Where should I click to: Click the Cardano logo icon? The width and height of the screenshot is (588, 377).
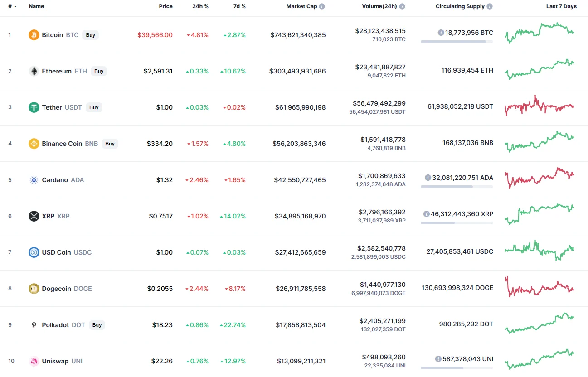(34, 180)
